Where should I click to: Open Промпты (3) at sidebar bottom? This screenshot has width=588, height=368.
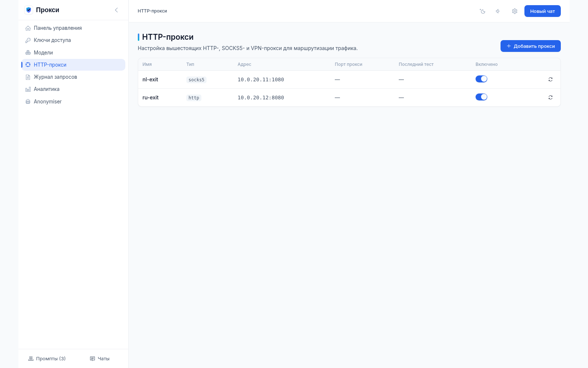click(47, 358)
